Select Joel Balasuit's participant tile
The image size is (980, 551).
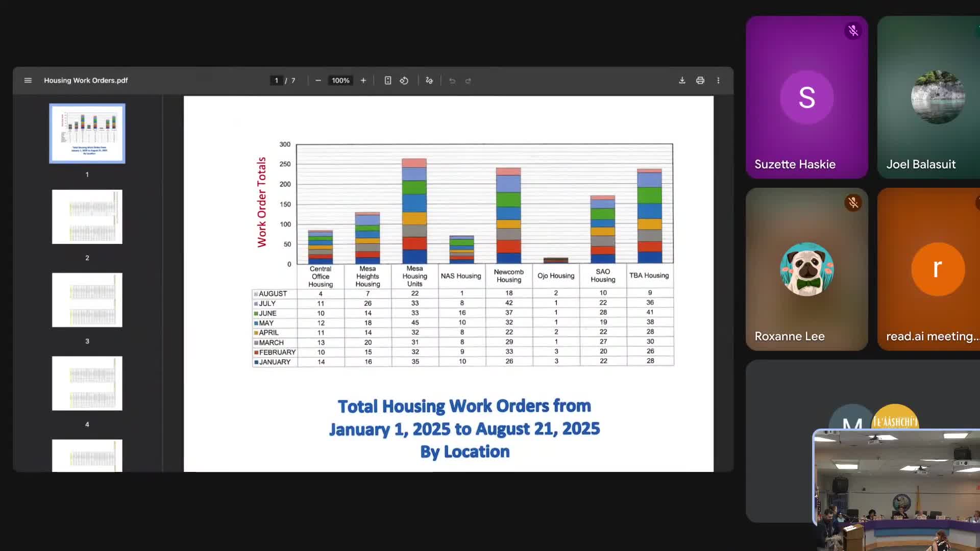pyautogui.click(x=928, y=97)
